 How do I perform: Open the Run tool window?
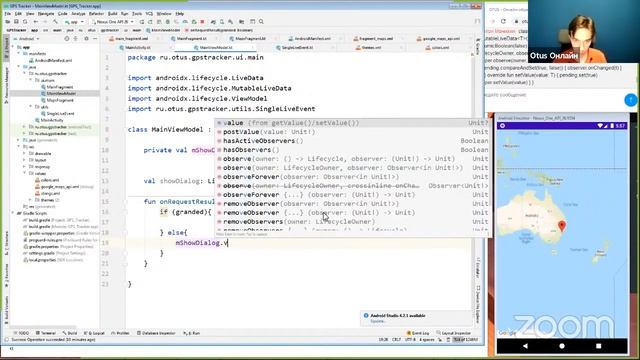tap(192, 333)
